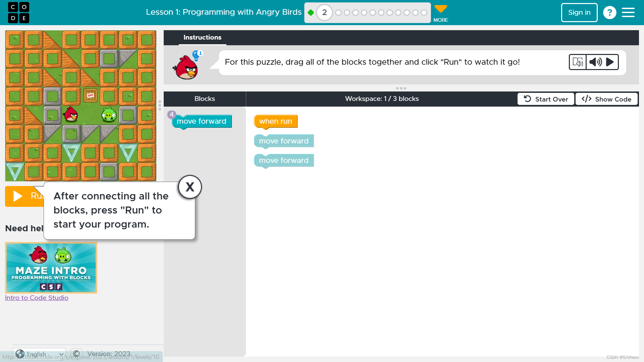The image size is (644, 362).
Task: Click Start Over button
Action: pyautogui.click(x=546, y=99)
